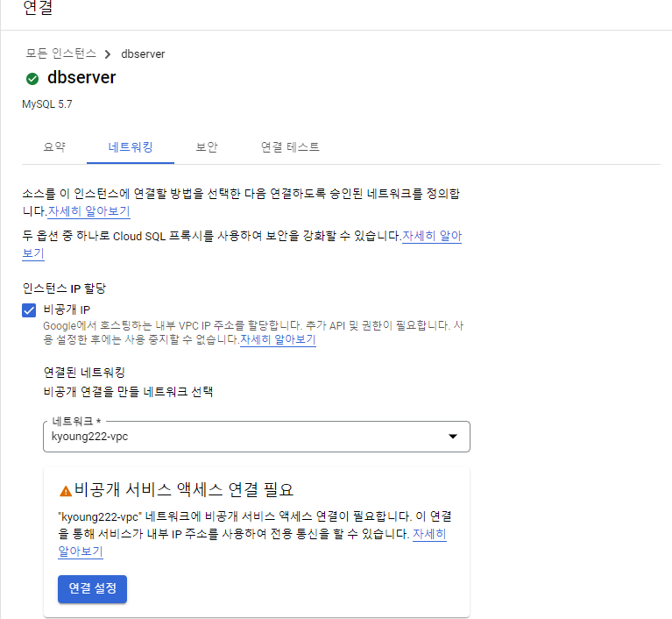Click the dbserver instance title
The image size is (672, 619).
click(x=81, y=78)
